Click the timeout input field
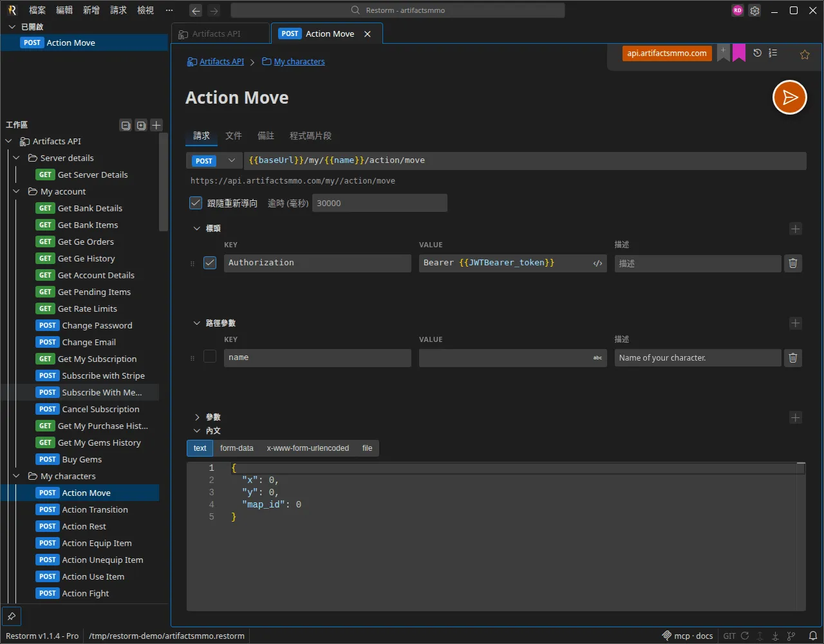This screenshot has width=824, height=644. (379, 203)
